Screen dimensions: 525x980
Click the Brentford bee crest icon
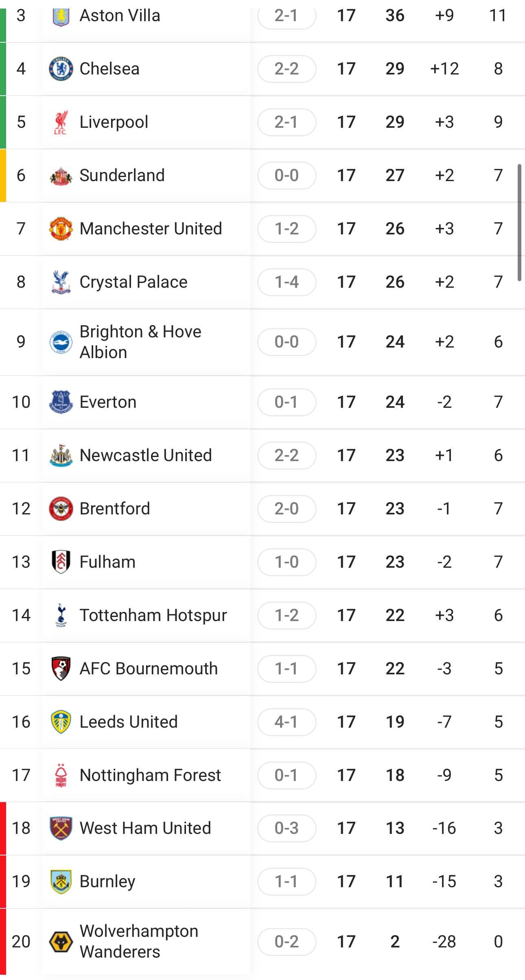pos(61,509)
